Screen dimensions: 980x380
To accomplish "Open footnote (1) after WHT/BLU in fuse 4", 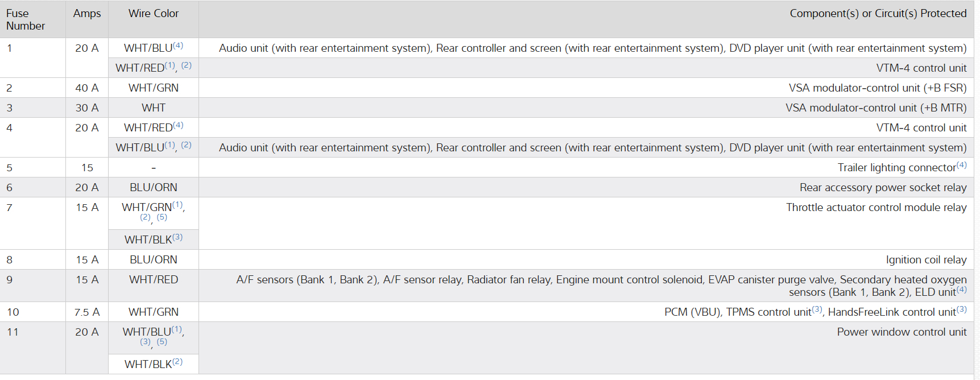I will 169,145.
